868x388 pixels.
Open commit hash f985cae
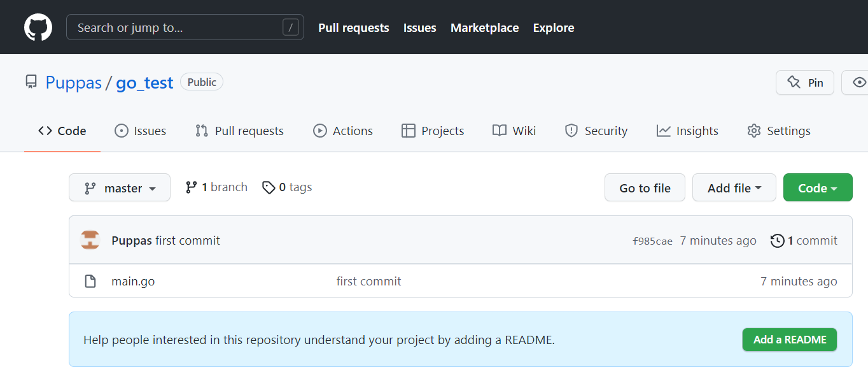click(x=652, y=241)
